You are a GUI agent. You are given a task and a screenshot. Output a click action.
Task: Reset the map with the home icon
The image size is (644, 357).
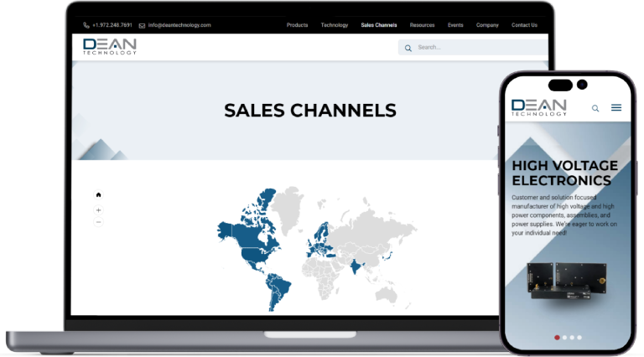98,194
